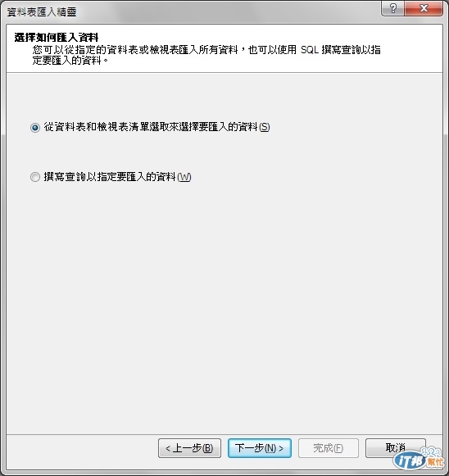This screenshot has width=449, height=476.
Task: Click the less-than arrow on 上一步 button
Action: tap(168, 448)
